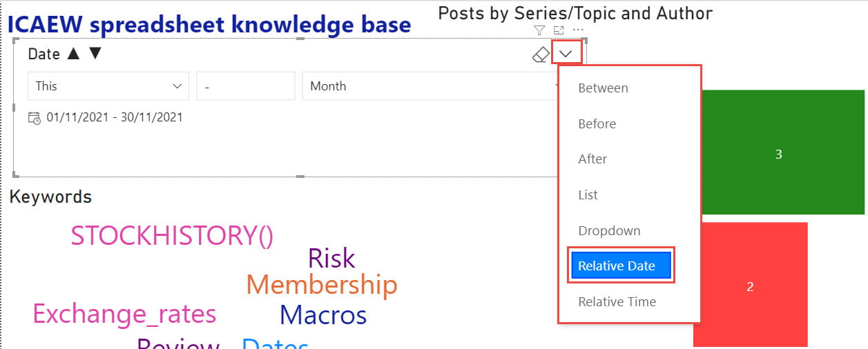
Task: Click the STOCKHISTORY() keyword in word cloud
Action: click(172, 236)
